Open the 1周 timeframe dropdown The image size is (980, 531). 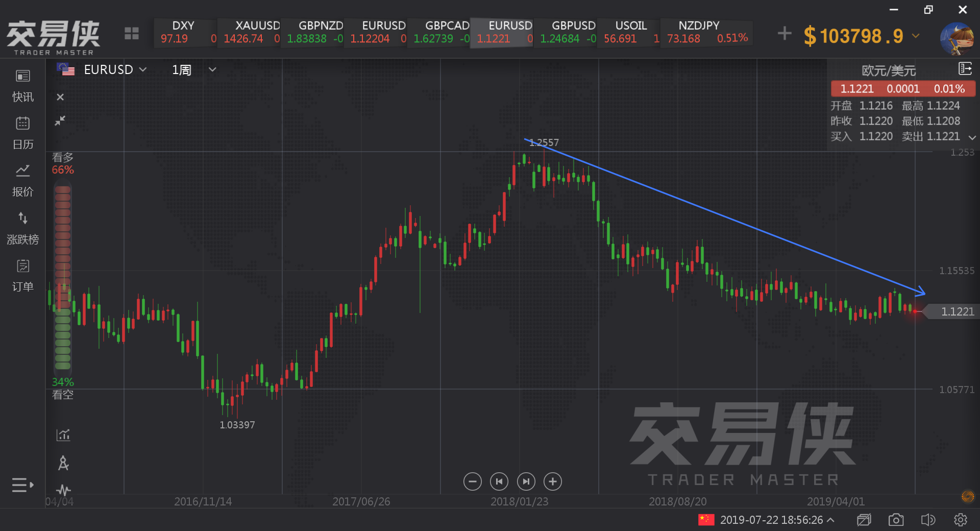(212, 69)
